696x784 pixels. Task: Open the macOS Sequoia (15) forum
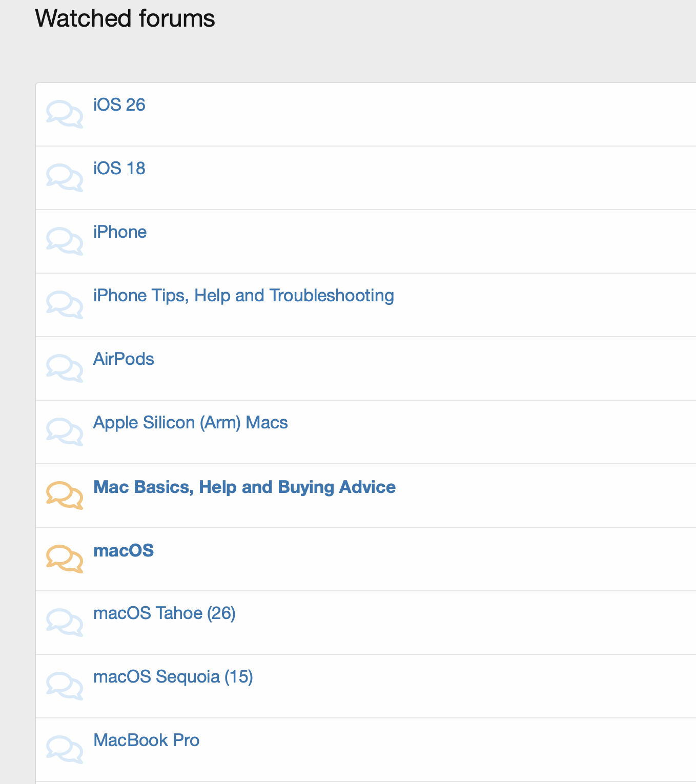tap(173, 677)
